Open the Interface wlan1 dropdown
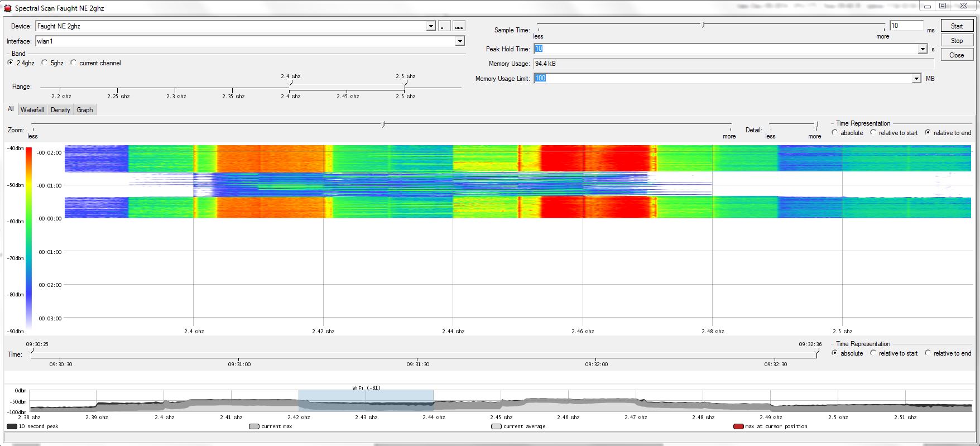The image size is (980, 446). click(x=460, y=41)
